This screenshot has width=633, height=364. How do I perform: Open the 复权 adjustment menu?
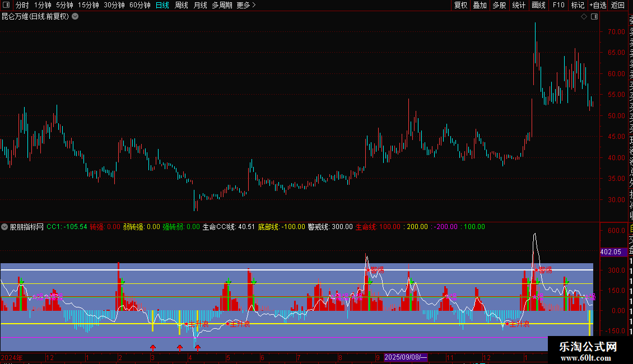460,5
